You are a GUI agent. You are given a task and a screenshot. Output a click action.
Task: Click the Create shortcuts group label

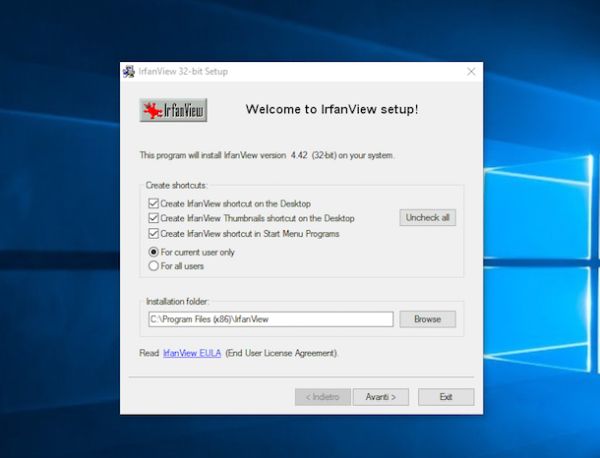[x=178, y=186]
